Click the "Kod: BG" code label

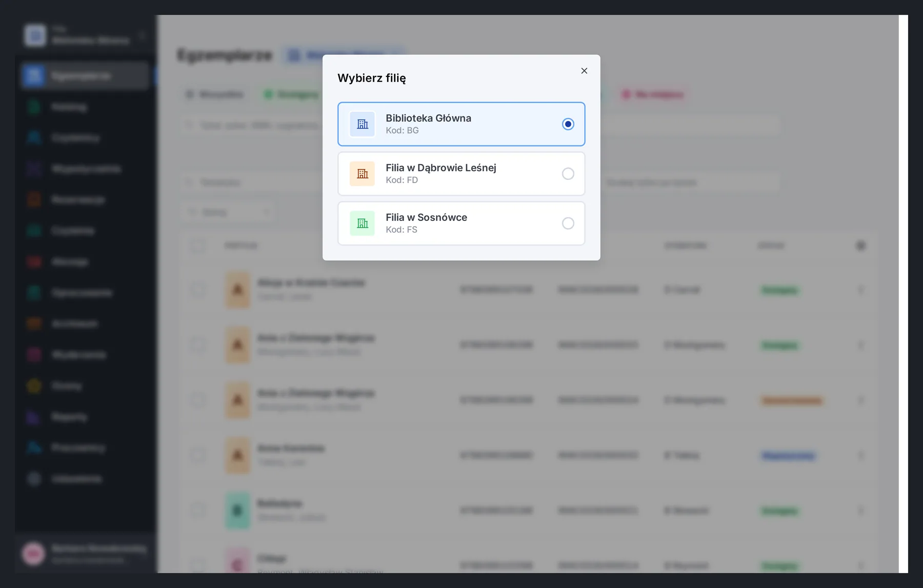[x=403, y=131]
